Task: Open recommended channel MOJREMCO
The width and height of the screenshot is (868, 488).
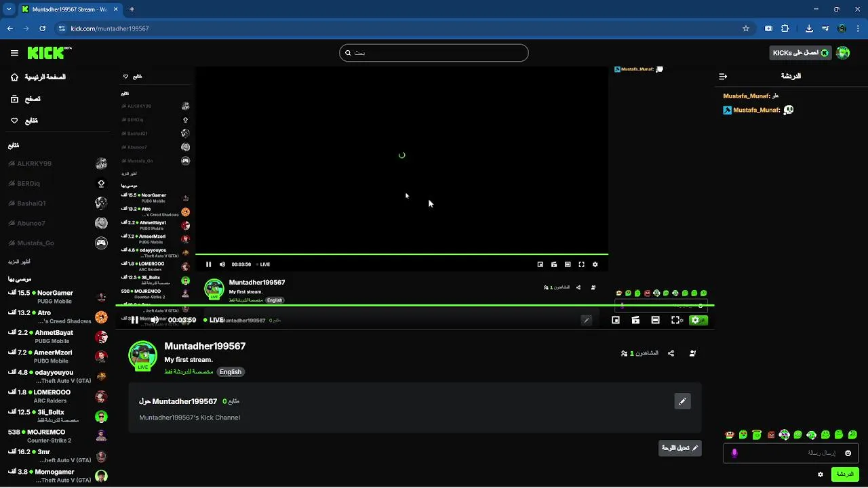Action: tap(58, 436)
